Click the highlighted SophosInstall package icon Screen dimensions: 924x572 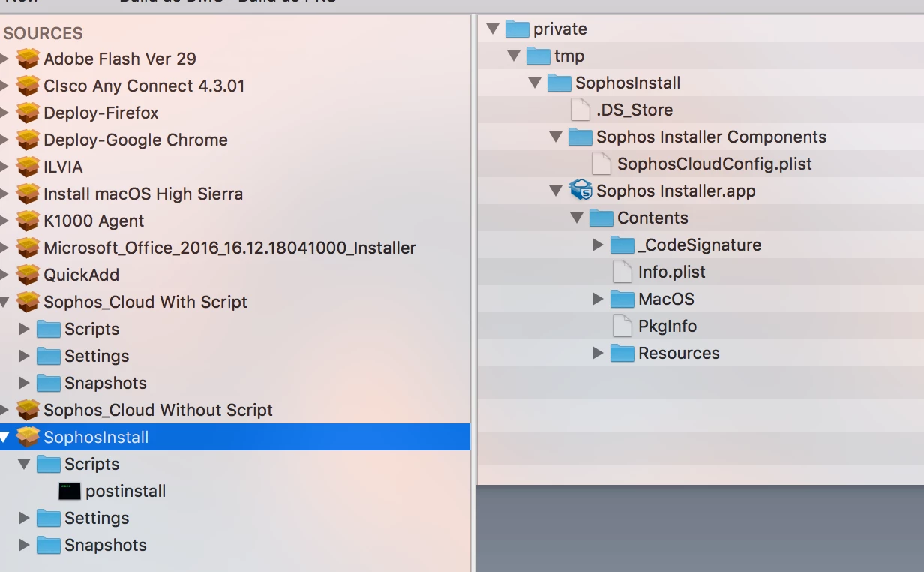tap(28, 437)
